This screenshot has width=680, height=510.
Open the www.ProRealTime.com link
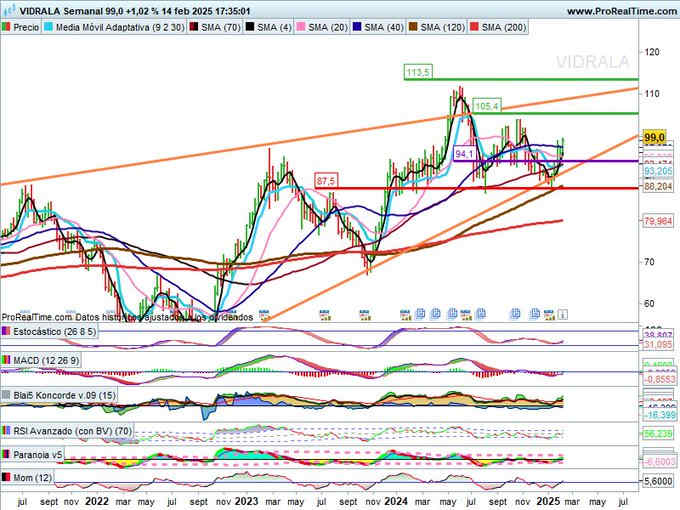coord(622,11)
